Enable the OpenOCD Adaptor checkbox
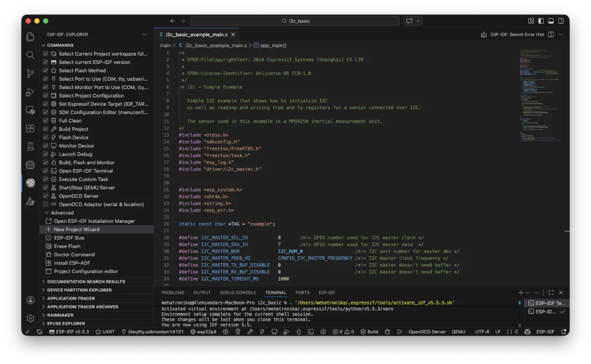591x364 pixels. [45, 204]
